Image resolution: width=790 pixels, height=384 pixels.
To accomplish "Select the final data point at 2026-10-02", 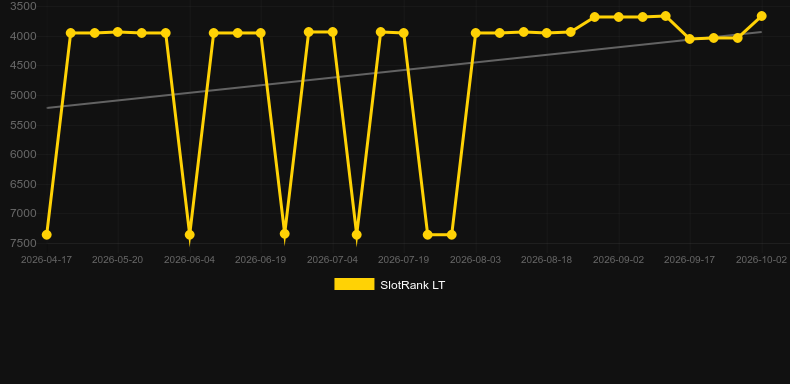I will (x=761, y=16).
